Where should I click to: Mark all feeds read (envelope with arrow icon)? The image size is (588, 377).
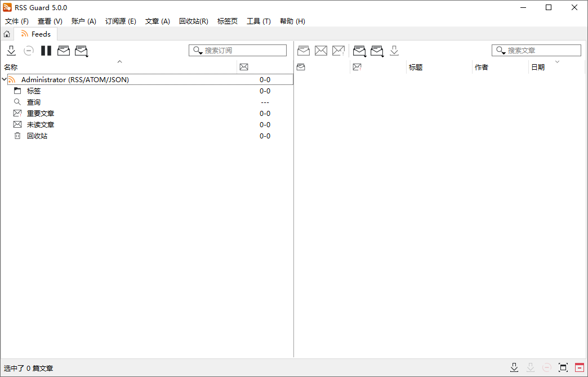82,51
